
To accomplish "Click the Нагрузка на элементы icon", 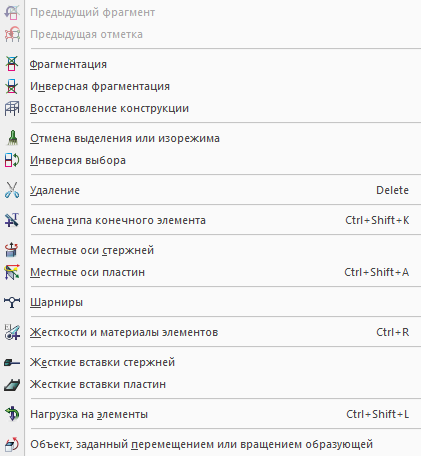I will (12, 414).
